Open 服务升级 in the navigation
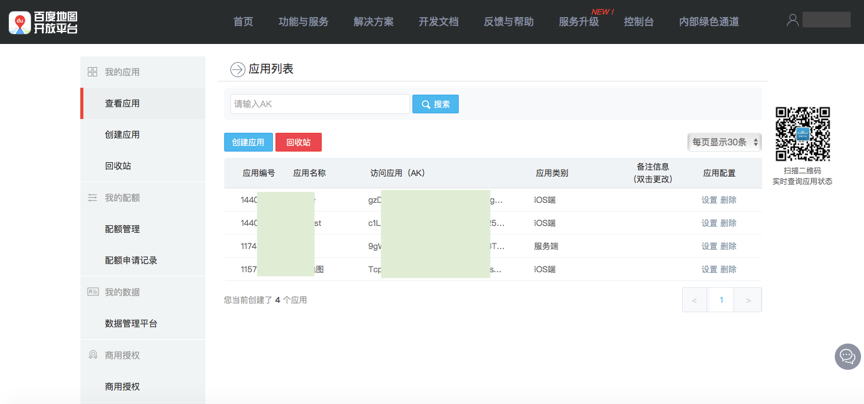 click(579, 22)
